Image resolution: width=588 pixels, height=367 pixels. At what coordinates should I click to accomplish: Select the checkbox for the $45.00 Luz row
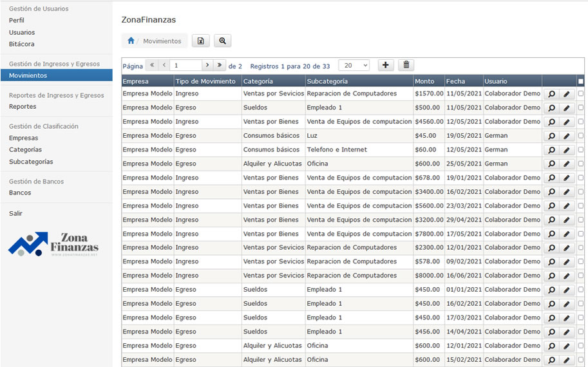pyautogui.click(x=581, y=136)
